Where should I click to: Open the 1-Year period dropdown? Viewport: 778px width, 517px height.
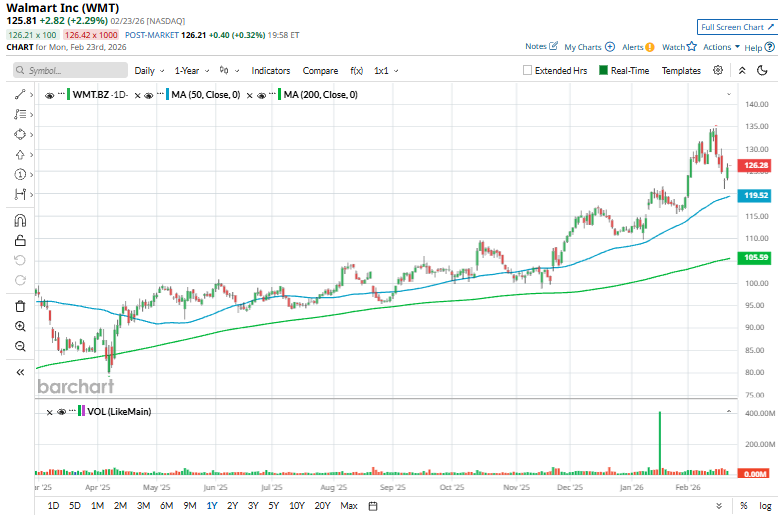(192, 70)
